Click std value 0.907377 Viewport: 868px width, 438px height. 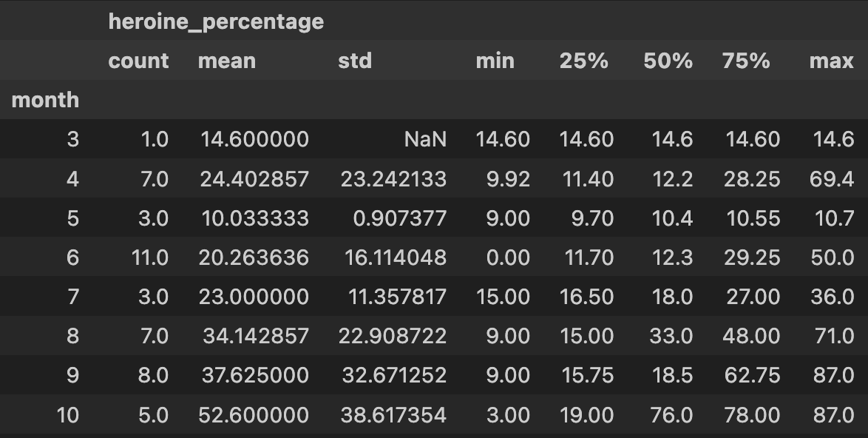coord(400,218)
